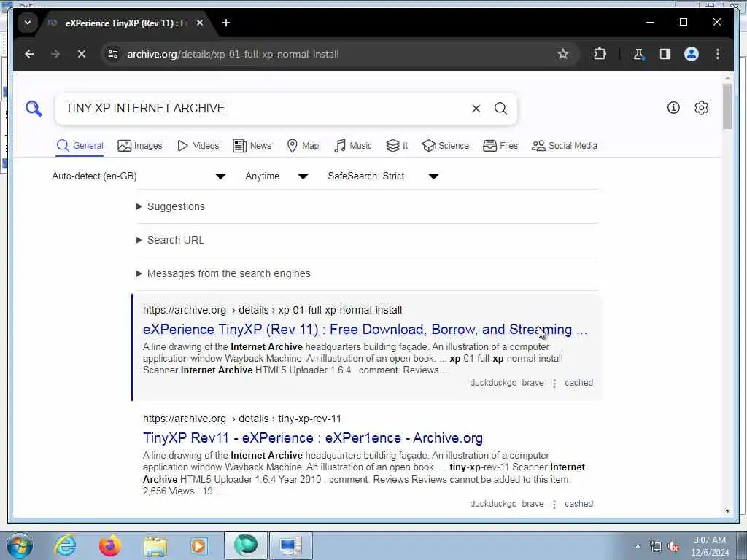The width and height of the screenshot is (747, 560).
Task: Switch to the Map tab
Action: pos(303,146)
